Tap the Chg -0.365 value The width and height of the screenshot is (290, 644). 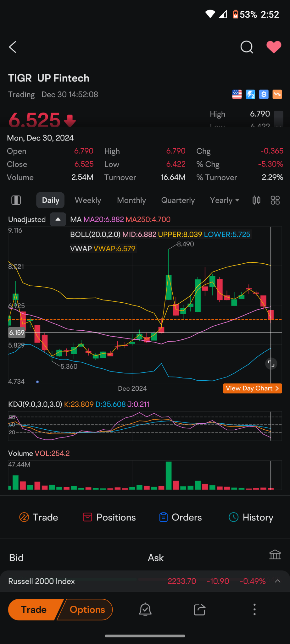[272, 151]
